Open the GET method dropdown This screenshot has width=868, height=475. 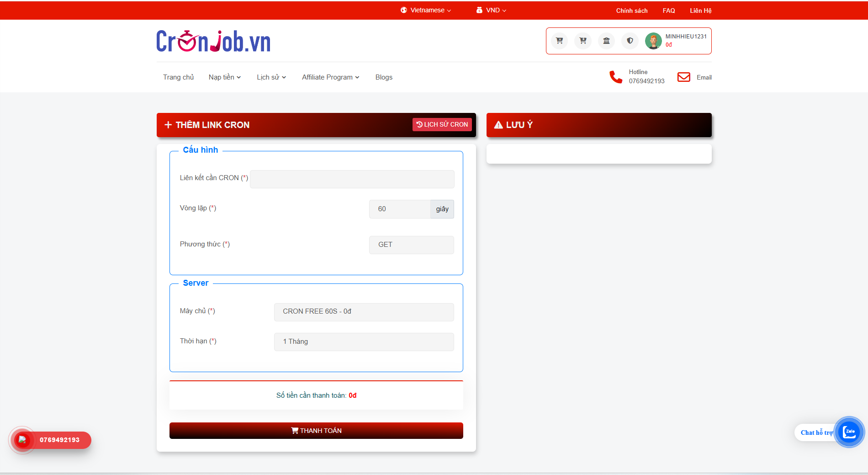[411, 245]
